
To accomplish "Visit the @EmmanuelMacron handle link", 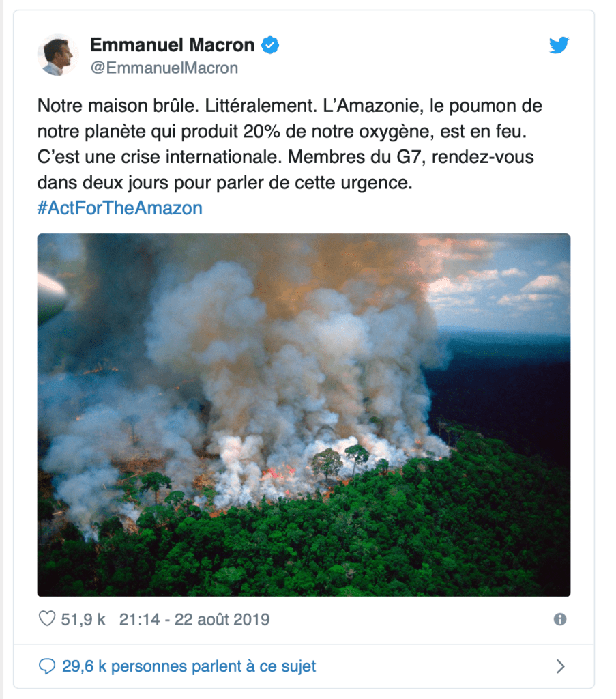I will click(164, 68).
